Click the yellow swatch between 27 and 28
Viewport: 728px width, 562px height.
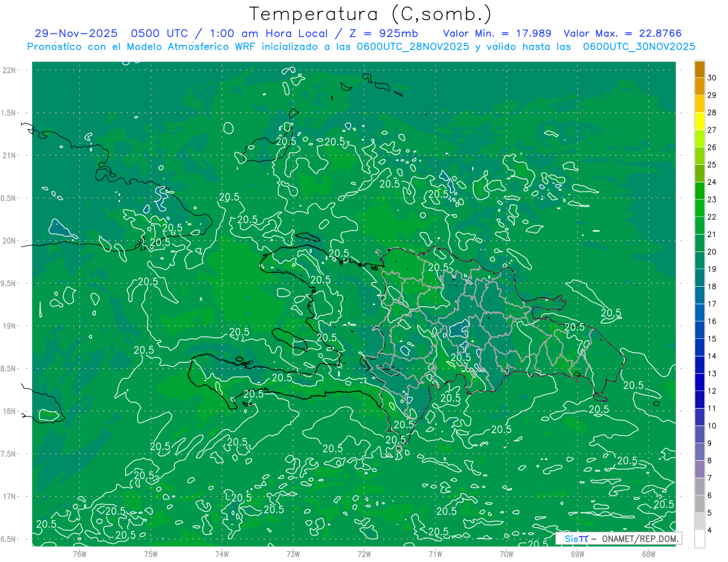click(x=699, y=121)
